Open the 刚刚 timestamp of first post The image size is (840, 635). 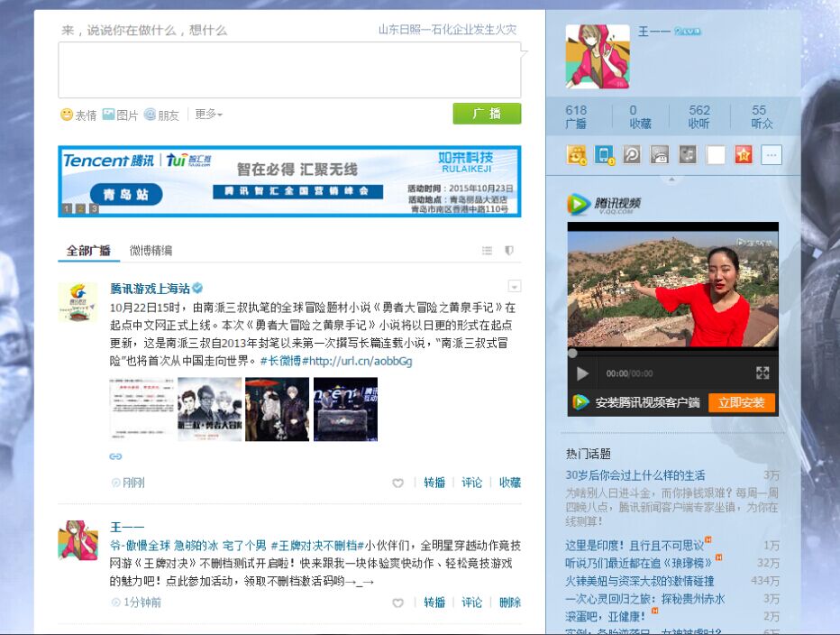pos(133,483)
